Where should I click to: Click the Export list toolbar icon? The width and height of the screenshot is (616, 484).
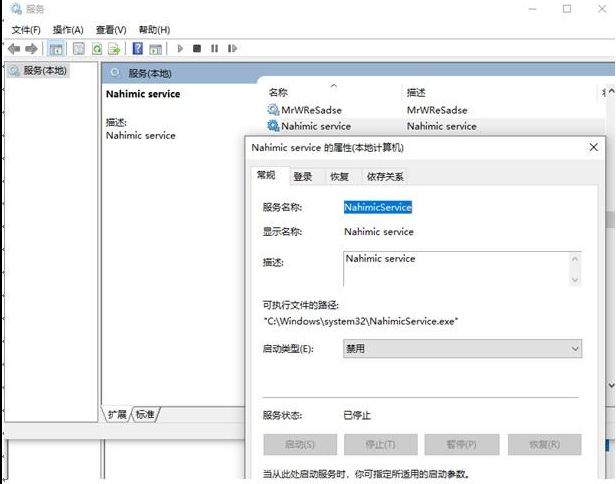(114, 49)
